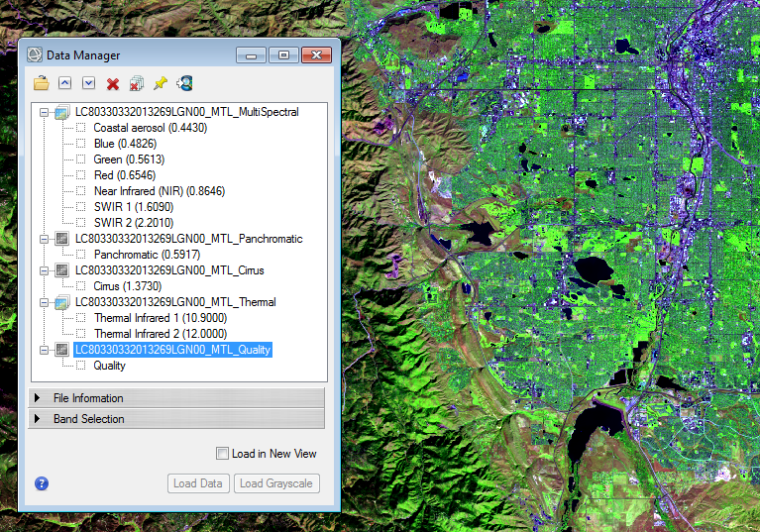760x532 pixels.
Task: Click the yellow pushpin icon
Action: [x=161, y=84]
